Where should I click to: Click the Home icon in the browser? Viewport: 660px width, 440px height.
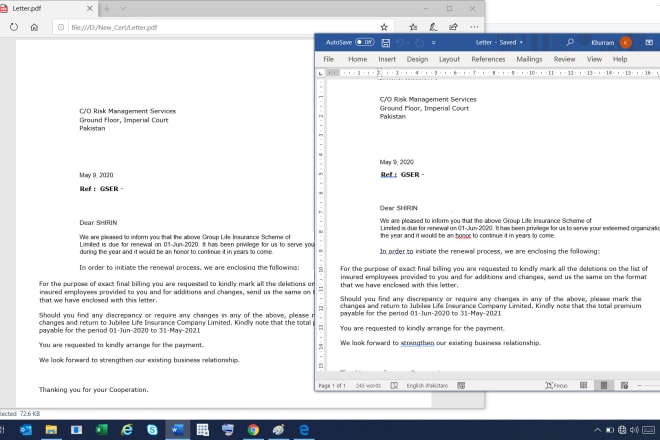34,27
